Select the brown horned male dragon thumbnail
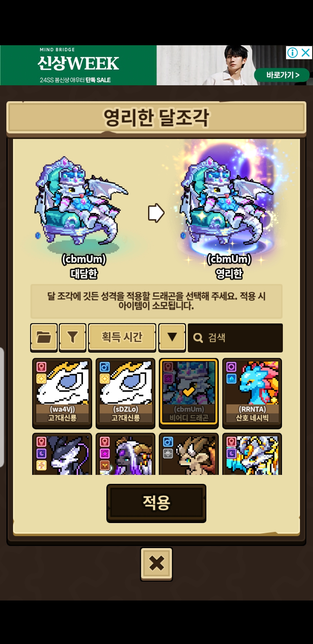 tap(189, 454)
